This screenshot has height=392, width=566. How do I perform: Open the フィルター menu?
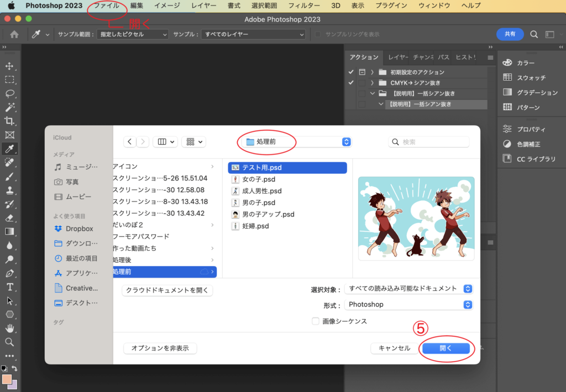point(304,6)
